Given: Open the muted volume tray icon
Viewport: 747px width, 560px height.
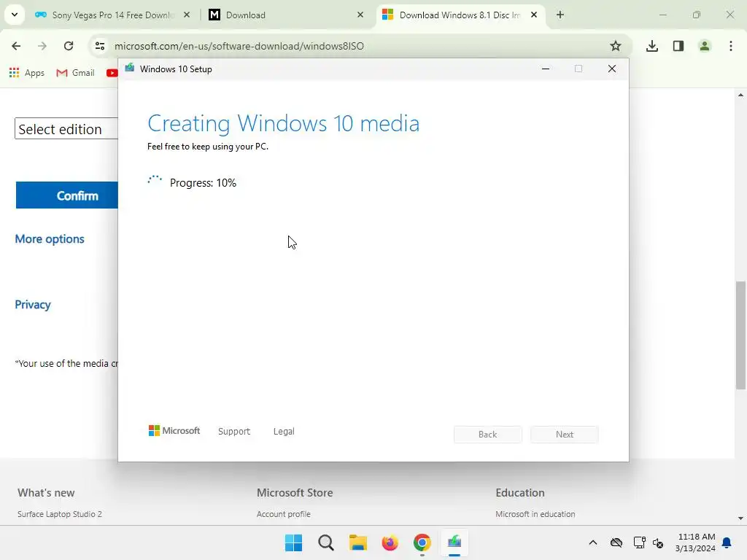Looking at the screenshot, I should (x=658, y=542).
